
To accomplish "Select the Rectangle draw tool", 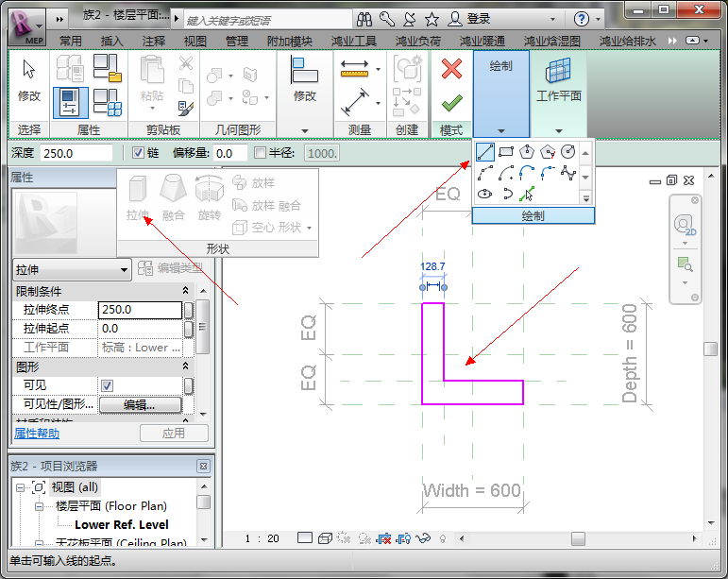I will 505,152.
